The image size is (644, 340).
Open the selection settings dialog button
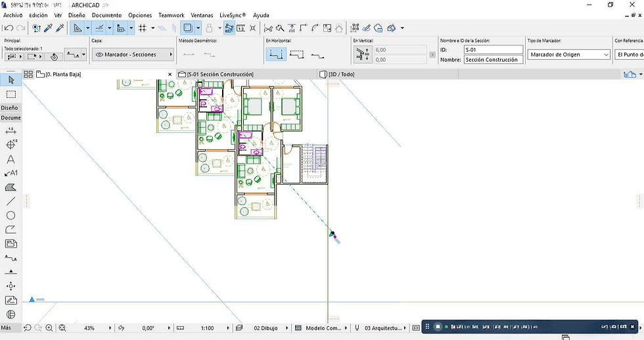(54, 57)
